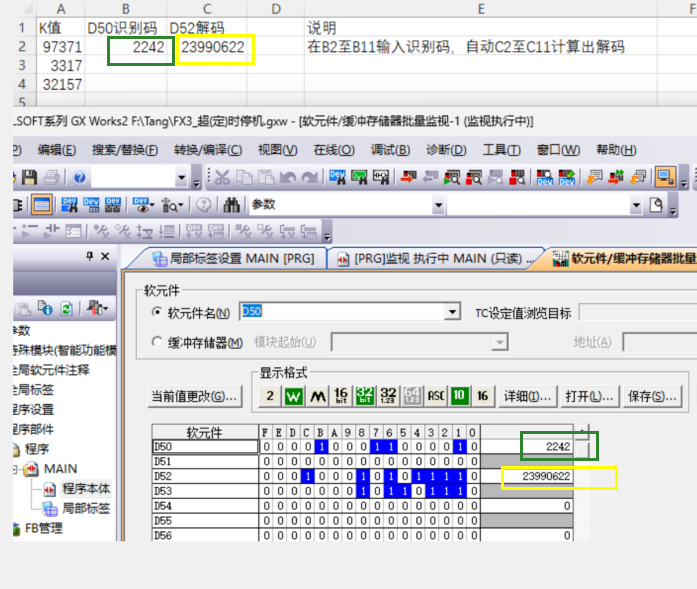697x589 pixels.
Task: Click the blue help question mark icon
Action: point(78,178)
